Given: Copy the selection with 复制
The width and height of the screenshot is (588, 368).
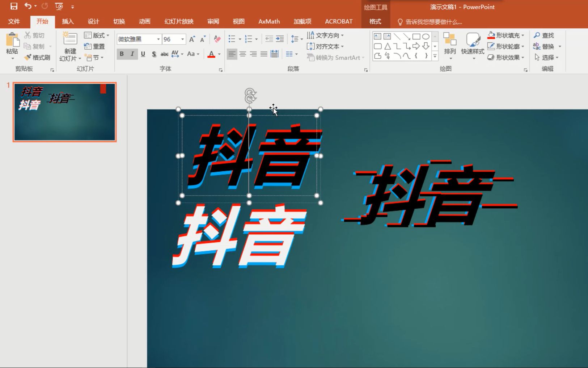Looking at the screenshot, I should 35,46.
